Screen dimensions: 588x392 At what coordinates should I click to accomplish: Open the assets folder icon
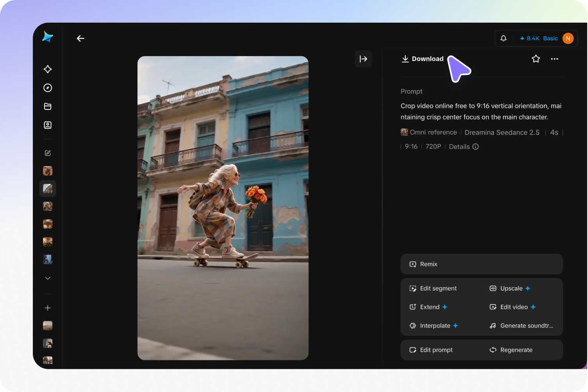(x=48, y=107)
